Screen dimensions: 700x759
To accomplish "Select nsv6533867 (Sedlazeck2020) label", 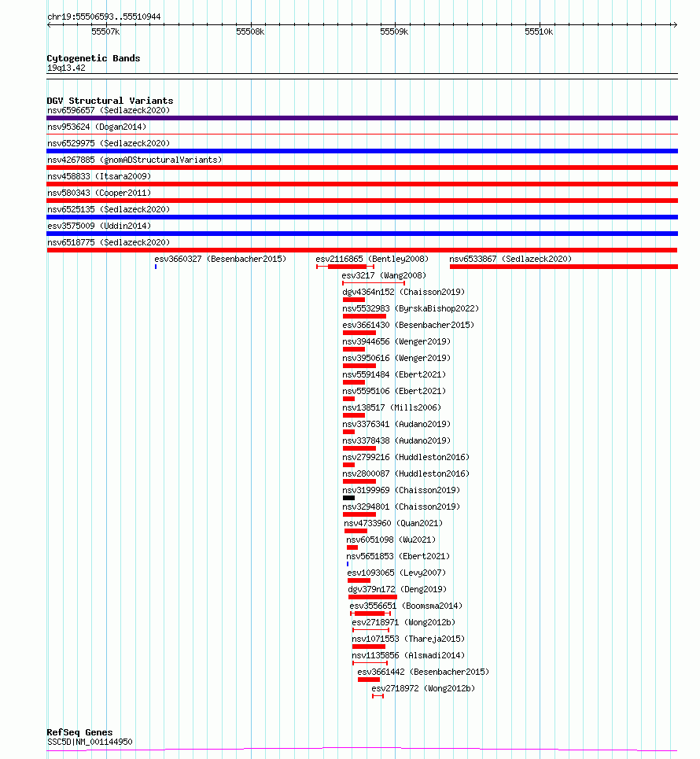I will click(x=510, y=259).
